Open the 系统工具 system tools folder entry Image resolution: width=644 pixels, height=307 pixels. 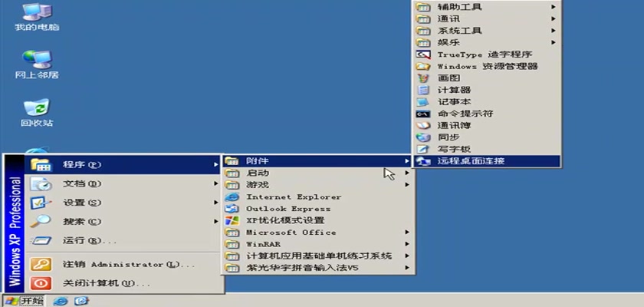pos(486,31)
